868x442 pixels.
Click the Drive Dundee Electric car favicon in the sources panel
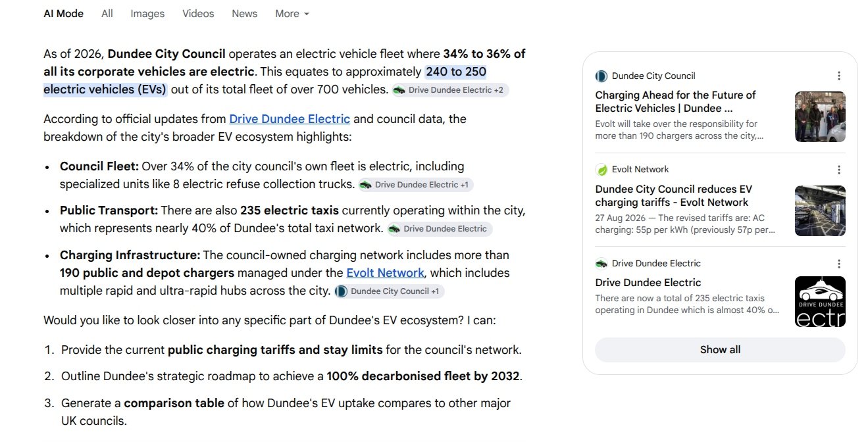601,264
